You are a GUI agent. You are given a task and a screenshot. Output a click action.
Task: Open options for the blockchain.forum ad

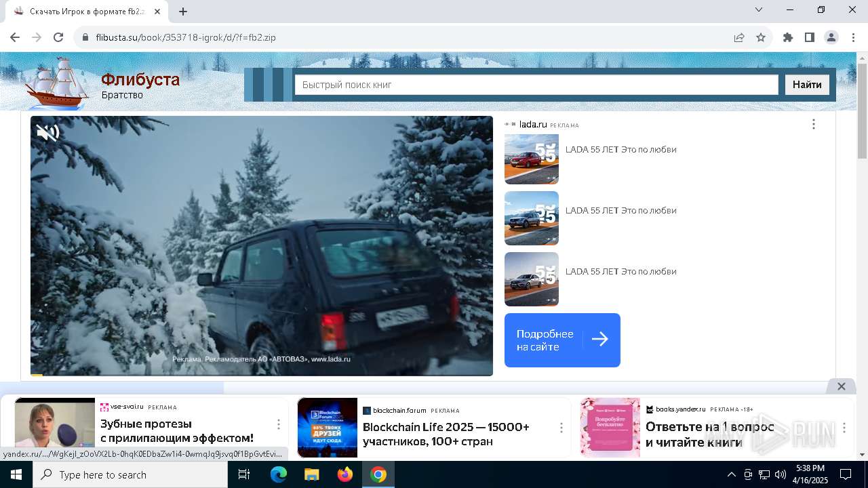click(x=561, y=428)
